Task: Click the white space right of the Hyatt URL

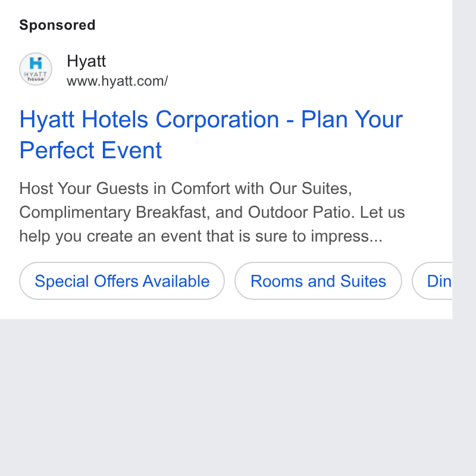Action: tap(303, 81)
